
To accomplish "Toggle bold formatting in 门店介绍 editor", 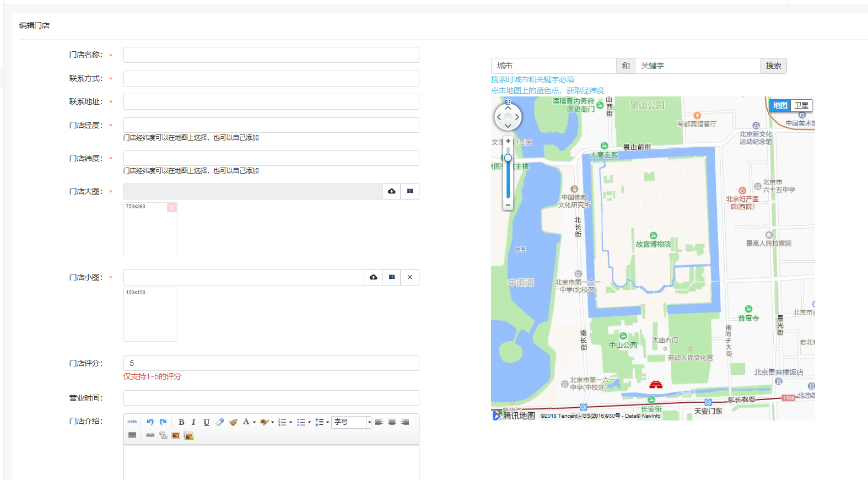I will pyautogui.click(x=181, y=422).
